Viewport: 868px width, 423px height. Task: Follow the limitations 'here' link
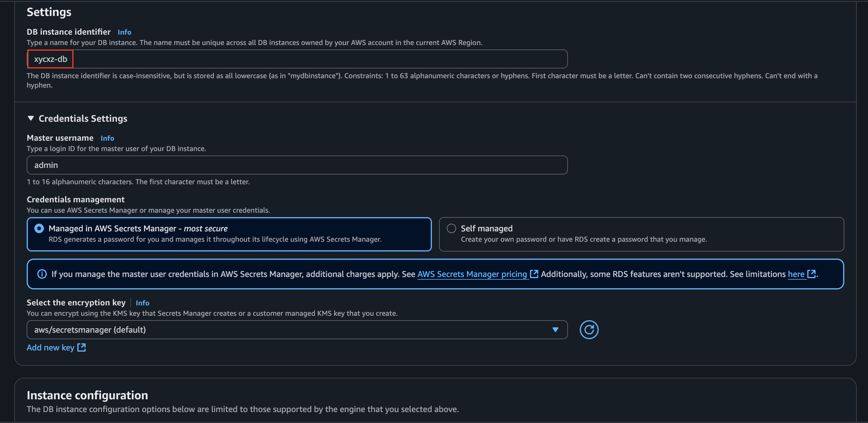click(796, 274)
